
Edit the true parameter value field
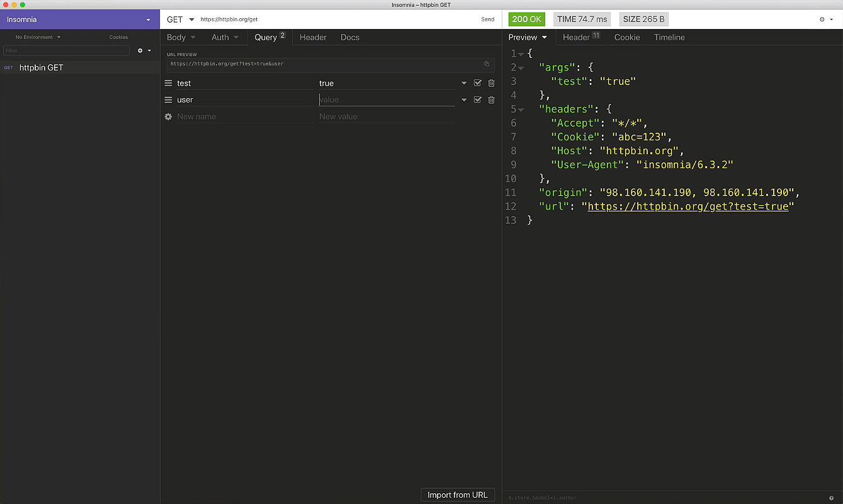click(387, 83)
